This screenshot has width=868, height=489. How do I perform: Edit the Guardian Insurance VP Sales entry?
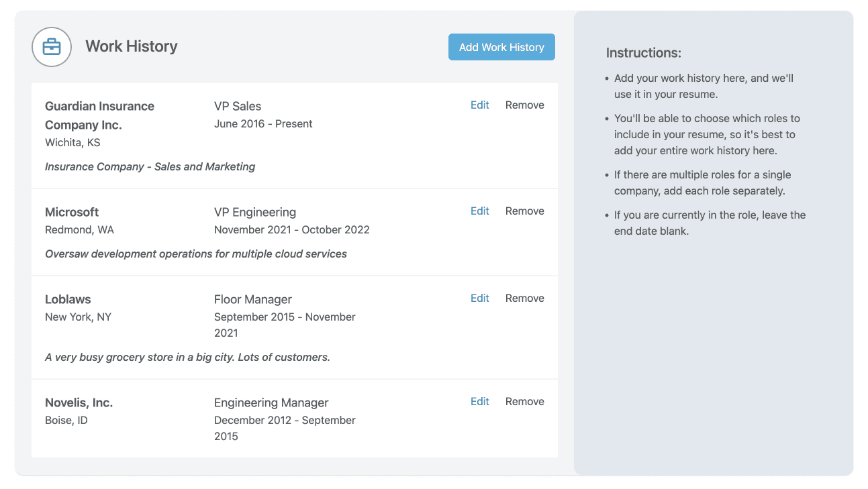click(x=480, y=105)
